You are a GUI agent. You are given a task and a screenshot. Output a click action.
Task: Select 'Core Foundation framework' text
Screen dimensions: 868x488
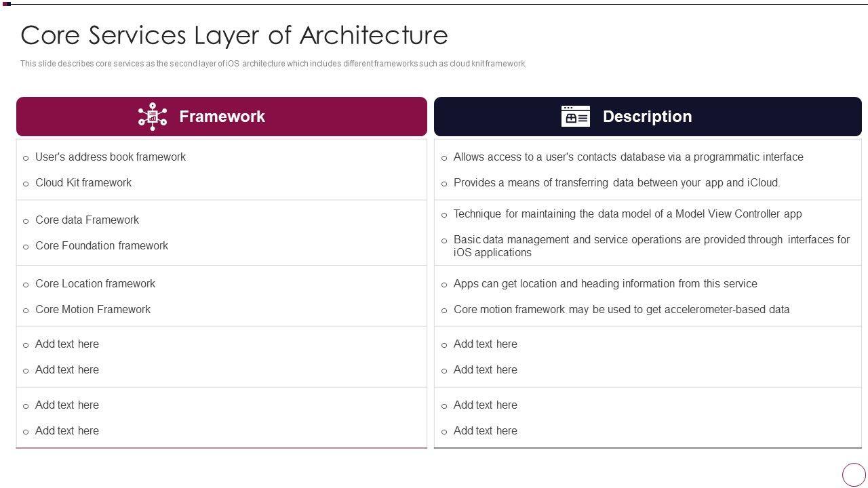102,246
